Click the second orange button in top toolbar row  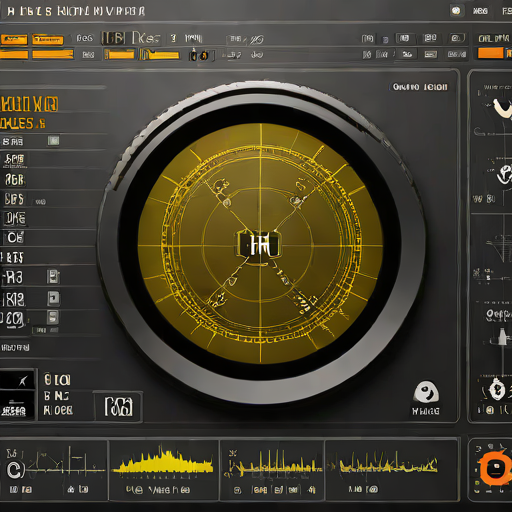click(48, 40)
